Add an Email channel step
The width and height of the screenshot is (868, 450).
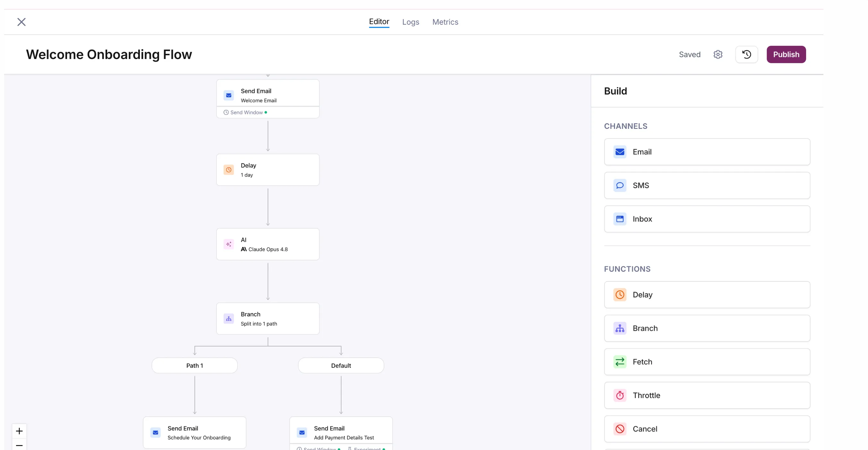click(x=707, y=152)
